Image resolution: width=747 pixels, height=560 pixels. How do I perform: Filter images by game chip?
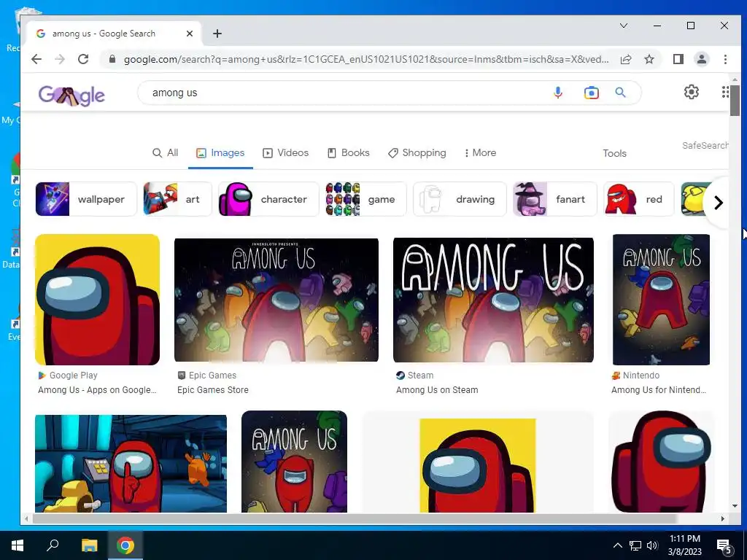[366, 199]
